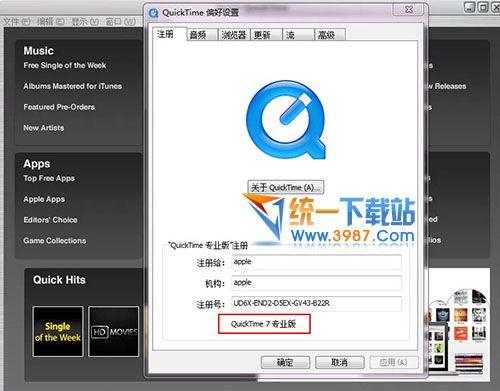Click the 注册号 registration code field

pos(316,304)
